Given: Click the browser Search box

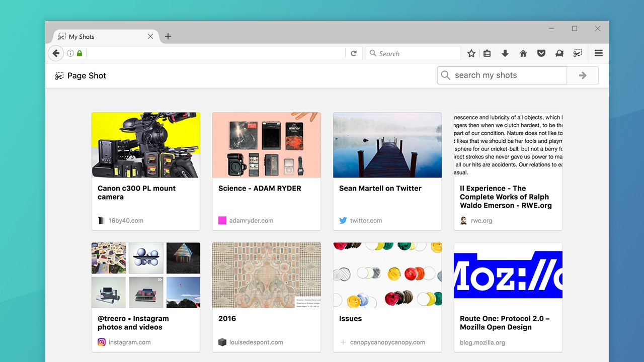Looking at the screenshot, I should pos(415,53).
